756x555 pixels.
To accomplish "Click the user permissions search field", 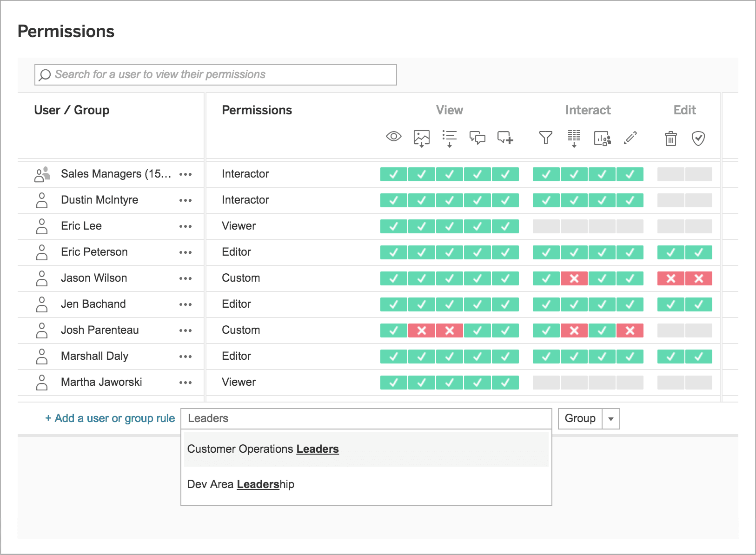I will pos(215,74).
